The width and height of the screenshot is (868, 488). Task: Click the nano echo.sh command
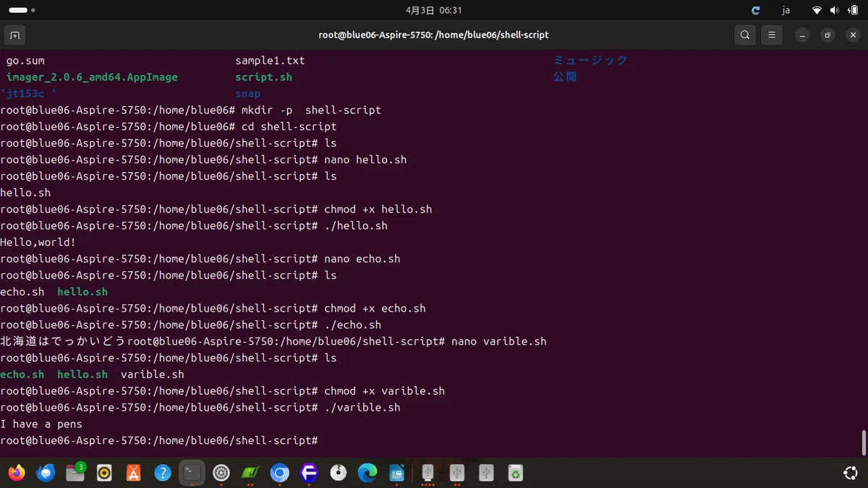pos(362,259)
